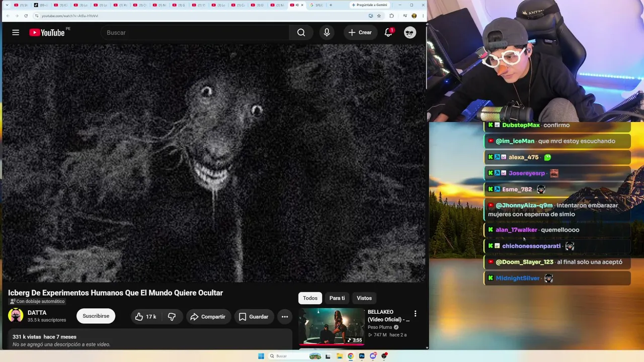Open the account avatar menu in YouTube
644x362 pixels.
click(410, 33)
